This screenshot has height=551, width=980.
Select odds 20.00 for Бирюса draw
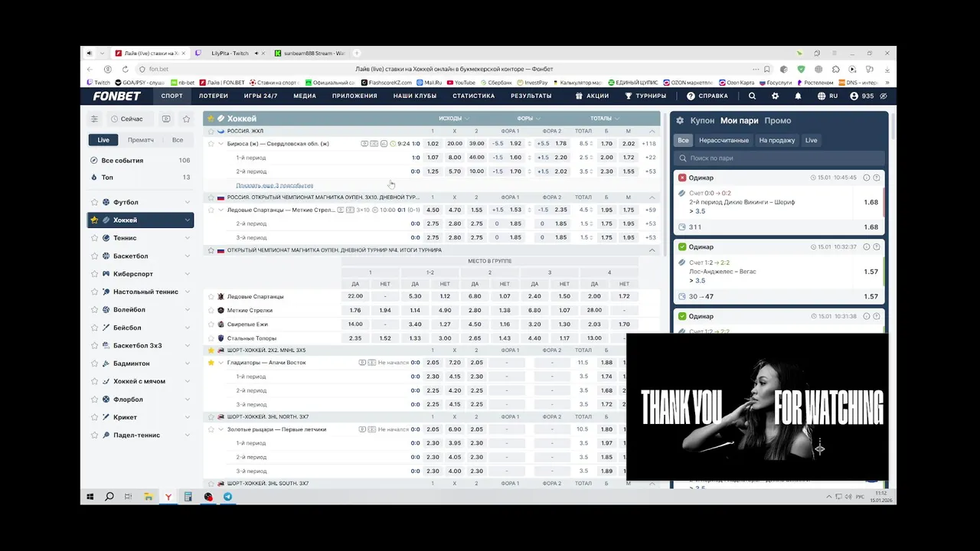pos(455,144)
